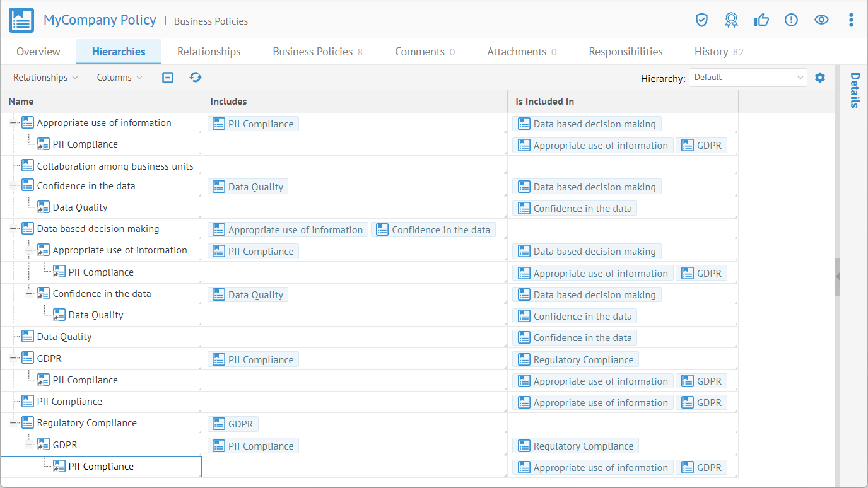Viewport: 868px width, 488px height.
Task: Click the thumbs up icon
Action: (761, 20)
